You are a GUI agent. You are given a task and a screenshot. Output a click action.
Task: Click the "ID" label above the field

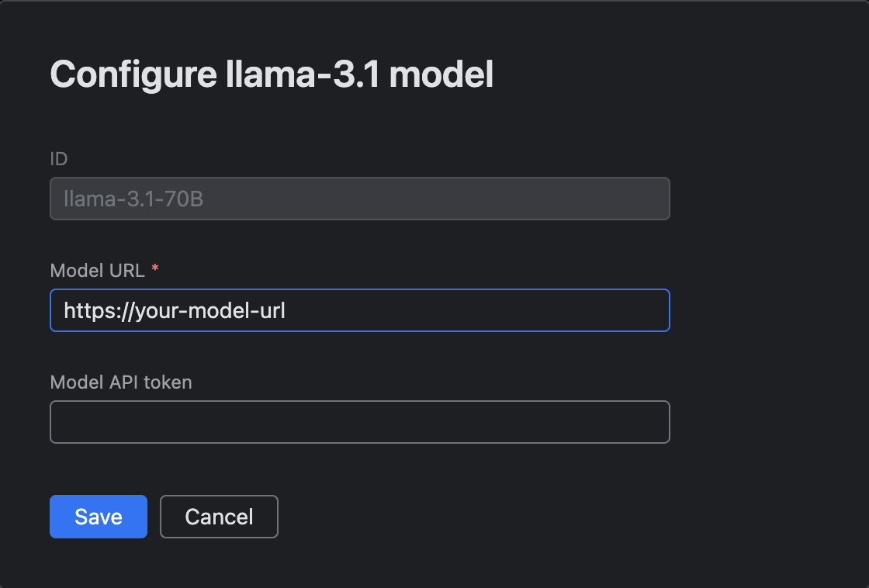coord(59,159)
